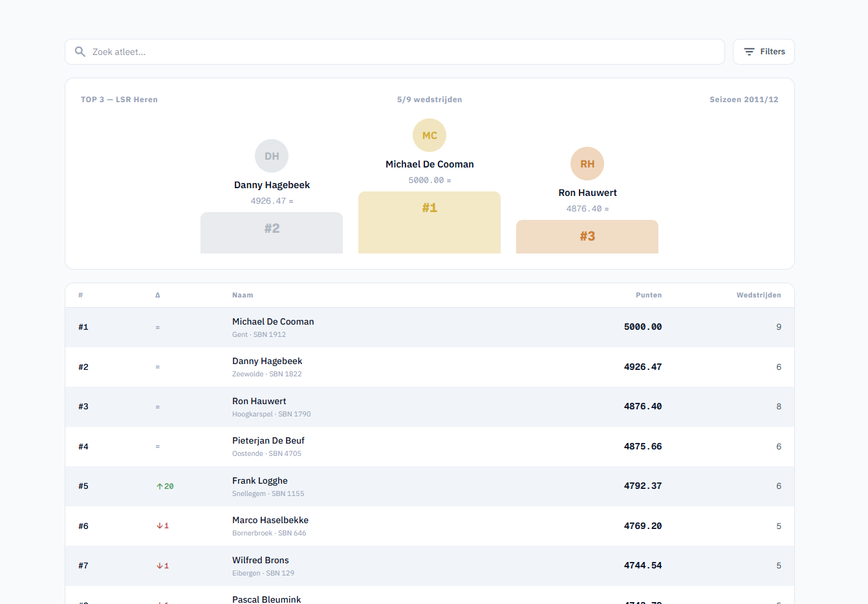Click the MC avatar of Michael De Cooman
The image size is (868, 604).
point(429,135)
